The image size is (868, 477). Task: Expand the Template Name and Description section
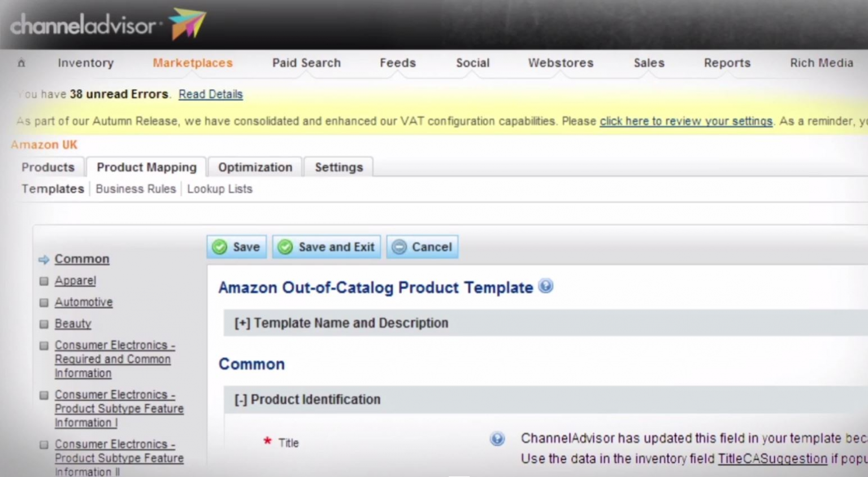click(x=241, y=323)
